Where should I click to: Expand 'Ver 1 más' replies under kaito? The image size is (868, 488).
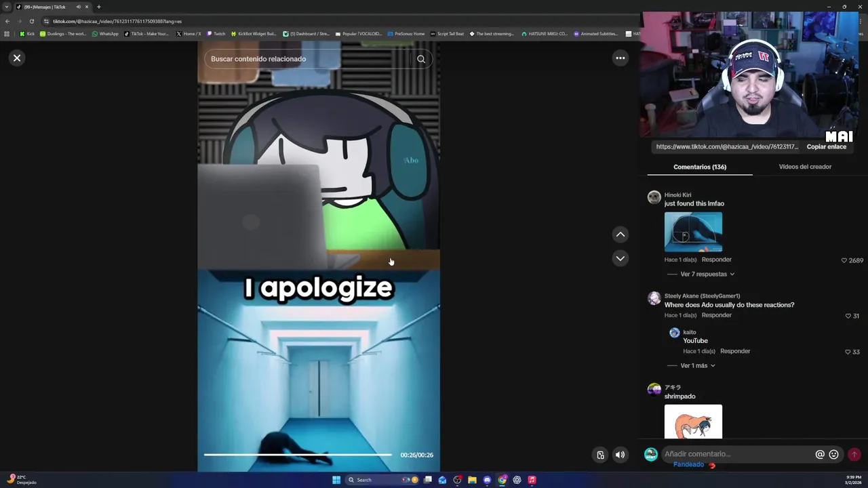click(698, 365)
